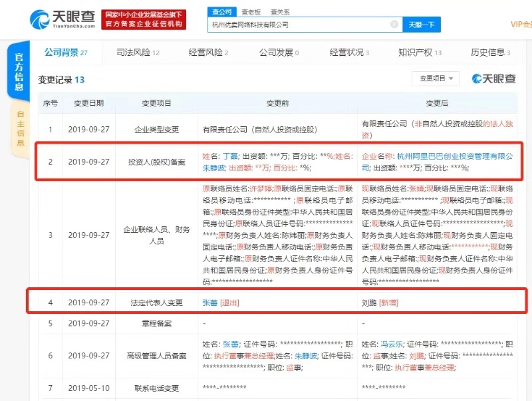Click the TianYanCha logo
Screen dimensions: 532x401
pyautogui.click(x=63, y=19)
